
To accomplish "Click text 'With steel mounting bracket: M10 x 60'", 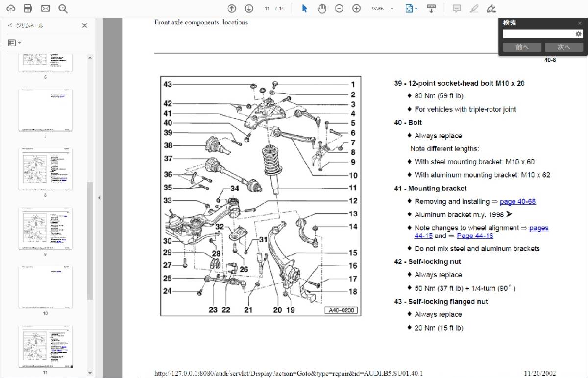I will pos(474,162).
